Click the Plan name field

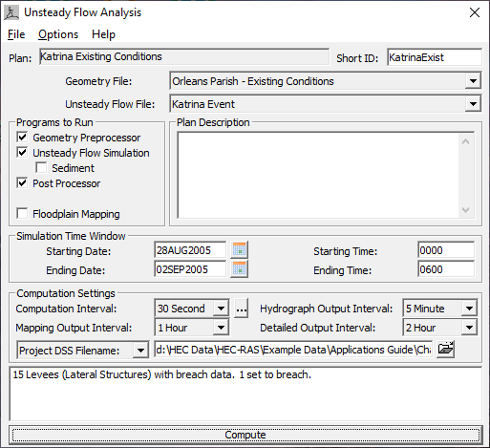pyautogui.click(x=184, y=56)
